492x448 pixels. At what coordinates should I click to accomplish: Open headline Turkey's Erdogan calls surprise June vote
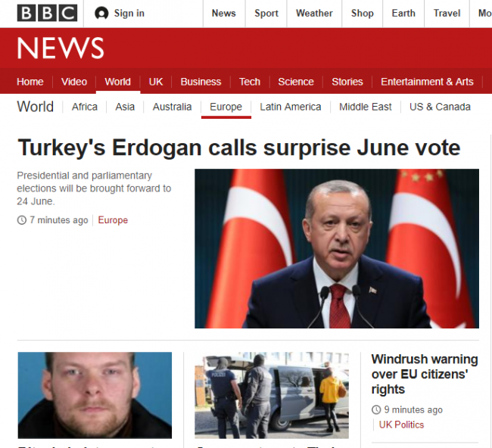(239, 148)
